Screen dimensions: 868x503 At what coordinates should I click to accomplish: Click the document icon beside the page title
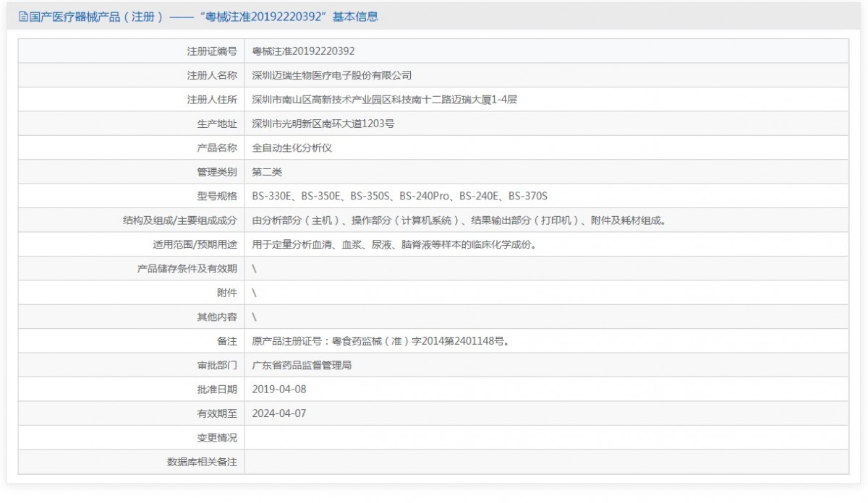point(23,17)
